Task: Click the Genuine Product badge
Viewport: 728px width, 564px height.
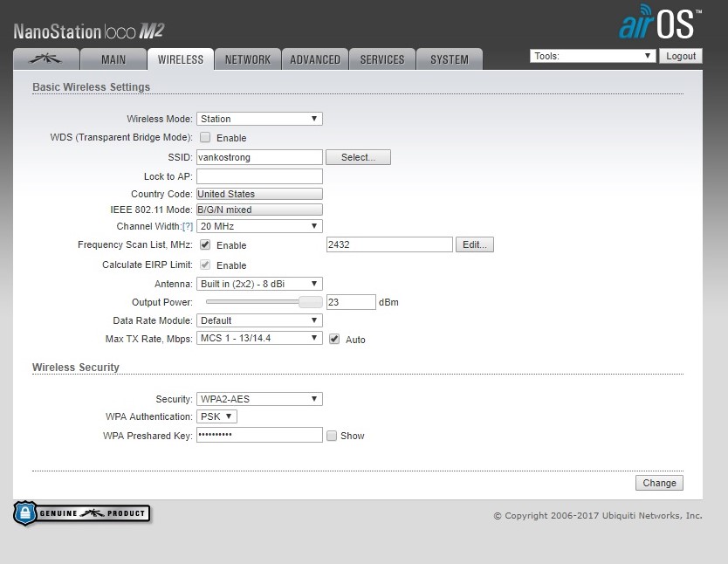Action: [x=82, y=513]
